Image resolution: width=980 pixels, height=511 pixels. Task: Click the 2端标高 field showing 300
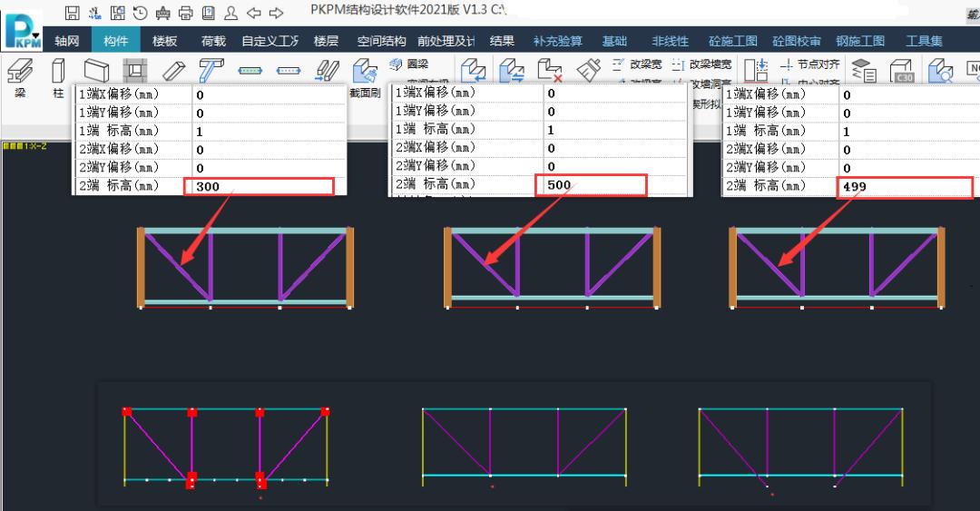coord(259,186)
